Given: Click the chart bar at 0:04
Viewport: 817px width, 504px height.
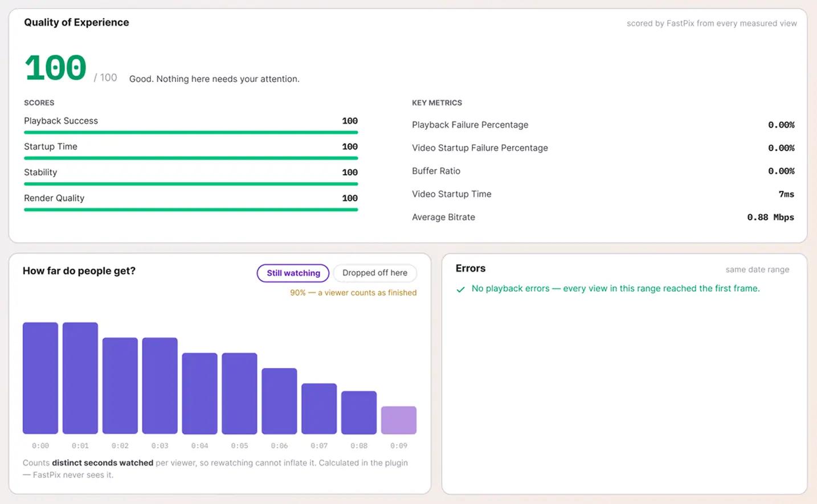Looking at the screenshot, I should click(x=200, y=394).
